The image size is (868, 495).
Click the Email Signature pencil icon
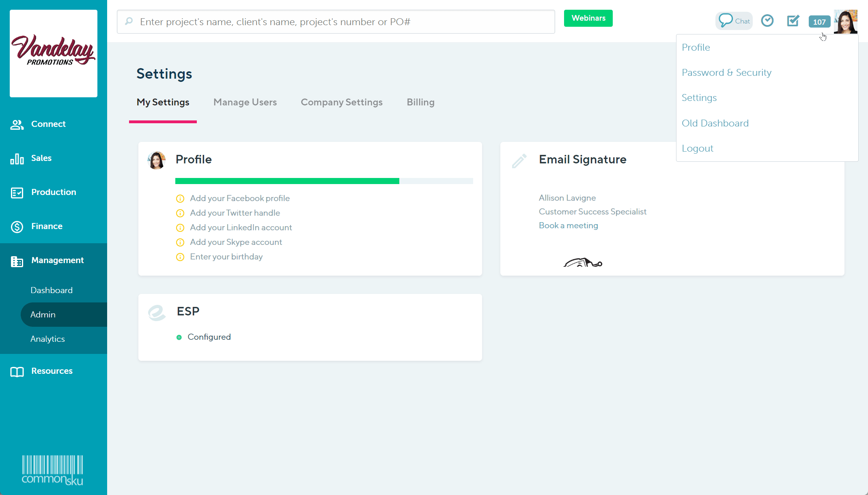(x=519, y=161)
